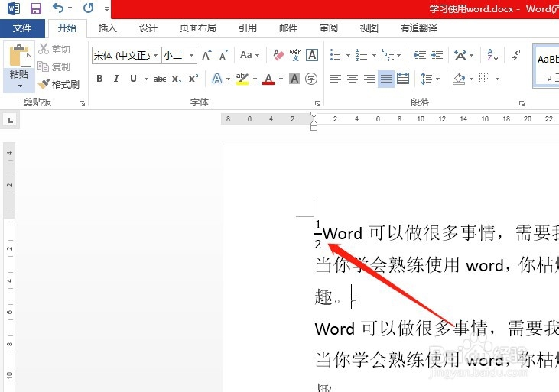Apply yellow text highlight color

tap(242, 79)
